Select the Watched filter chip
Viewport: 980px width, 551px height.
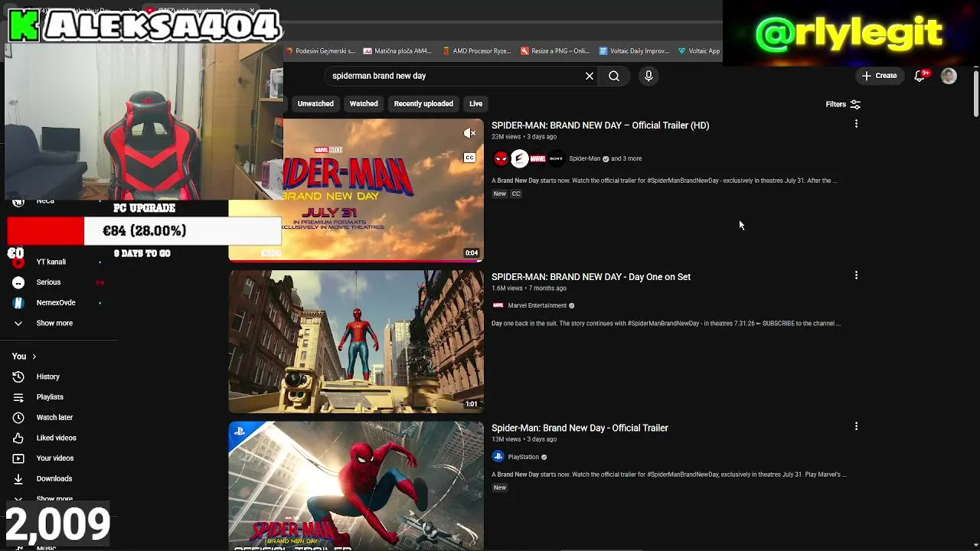(x=364, y=103)
